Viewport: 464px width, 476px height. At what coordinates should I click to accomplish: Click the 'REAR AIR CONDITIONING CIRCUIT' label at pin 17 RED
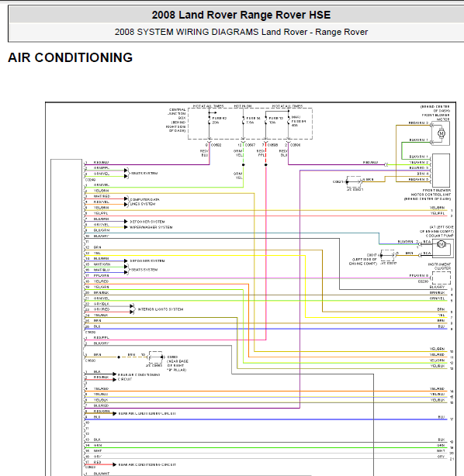coord(147,465)
